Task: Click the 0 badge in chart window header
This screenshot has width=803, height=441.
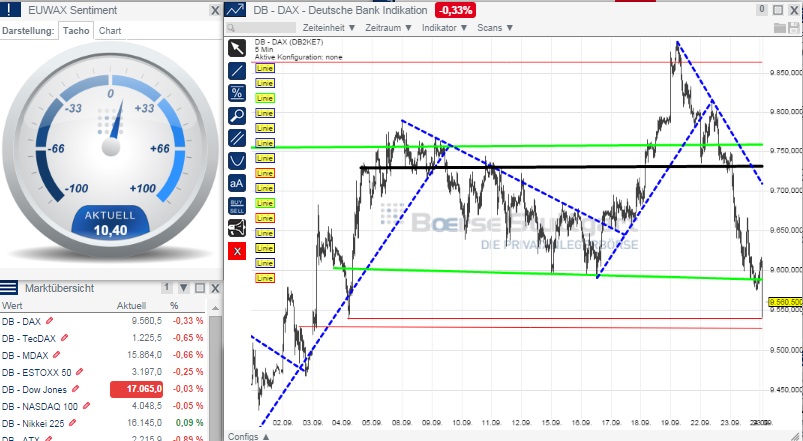Action: [762, 9]
